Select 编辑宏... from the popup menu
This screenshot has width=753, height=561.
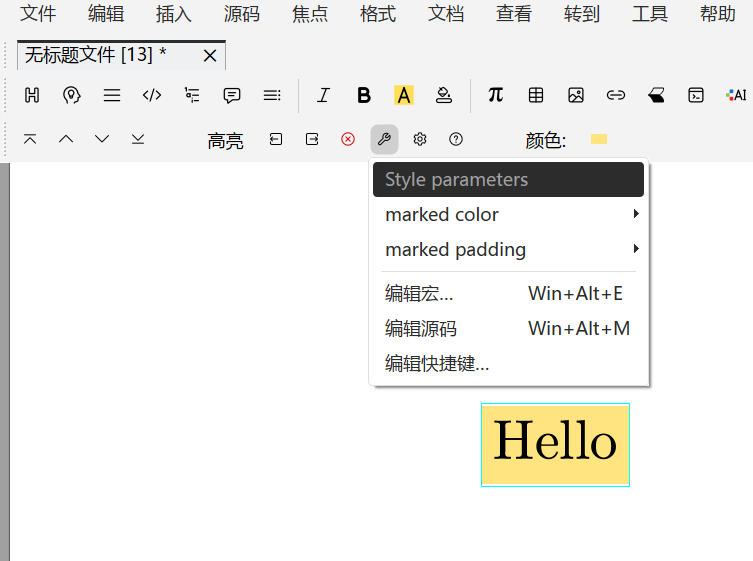coord(420,294)
